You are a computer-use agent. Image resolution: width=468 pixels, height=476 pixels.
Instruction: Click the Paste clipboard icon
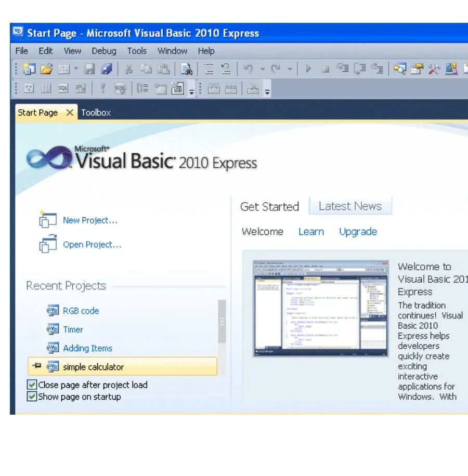[x=163, y=69]
